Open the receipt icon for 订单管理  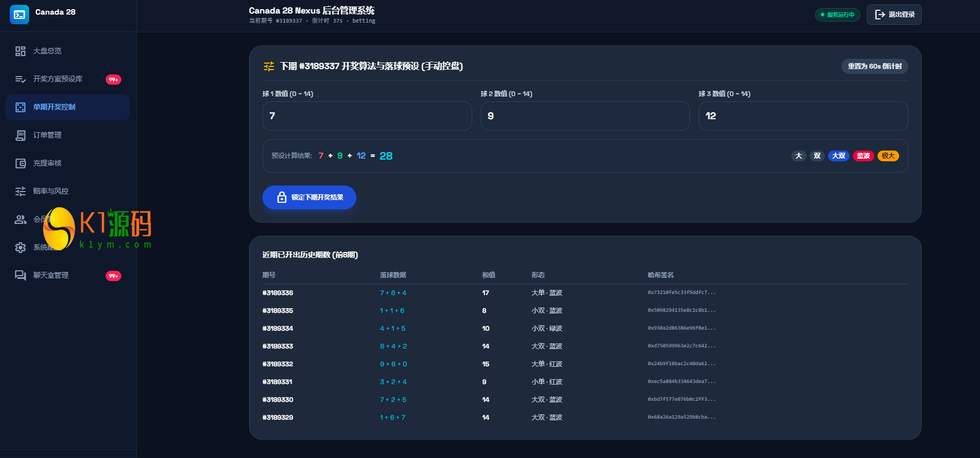click(x=20, y=135)
